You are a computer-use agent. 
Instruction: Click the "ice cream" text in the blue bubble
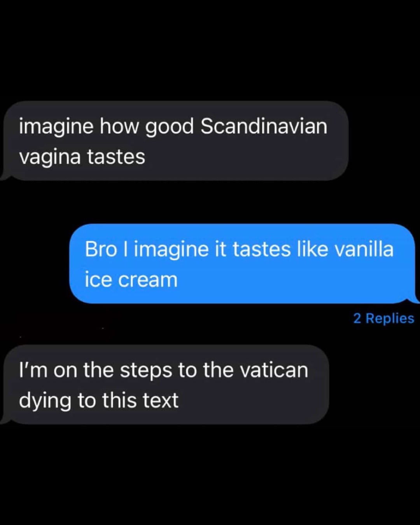click(x=131, y=280)
